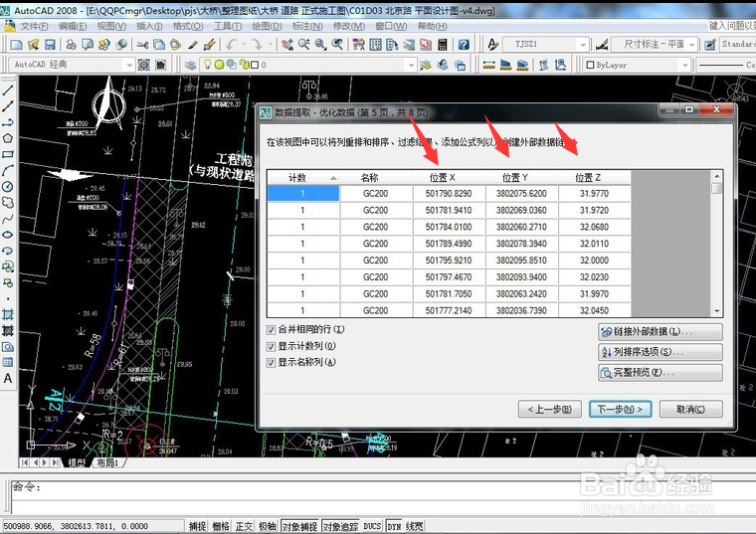Viewport: 756px width, 534px height.
Task: Open the 标注(N) menu
Action: tap(307, 26)
